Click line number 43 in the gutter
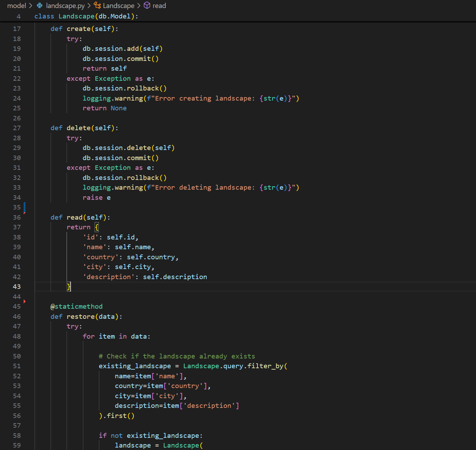Image resolution: width=476 pixels, height=450 pixels. pos(17,287)
